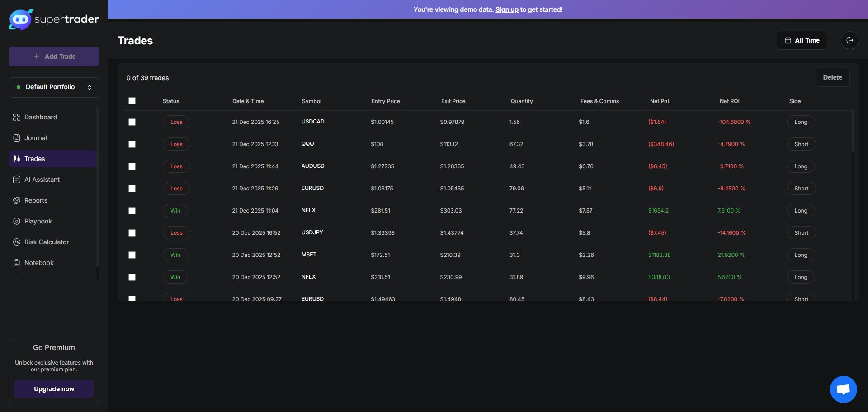Sort table by Net PnL column header
The width and height of the screenshot is (868, 412).
660,101
